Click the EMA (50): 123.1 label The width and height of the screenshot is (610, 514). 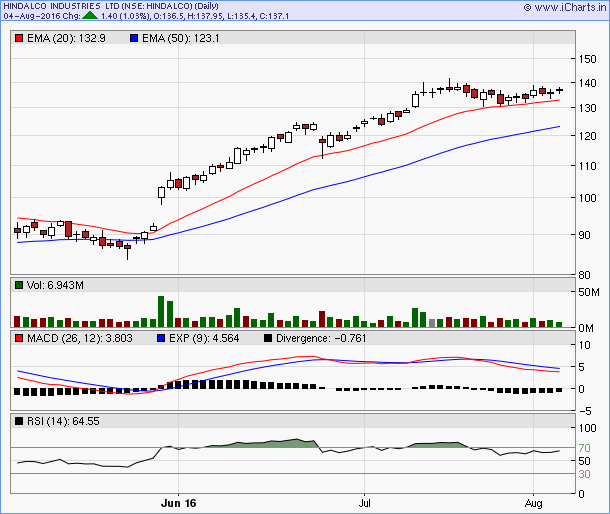[181, 39]
